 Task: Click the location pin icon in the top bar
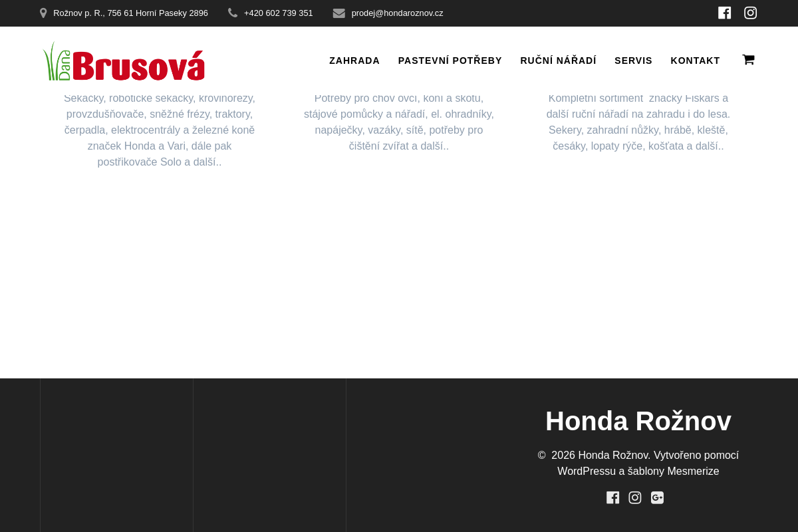coord(43,13)
